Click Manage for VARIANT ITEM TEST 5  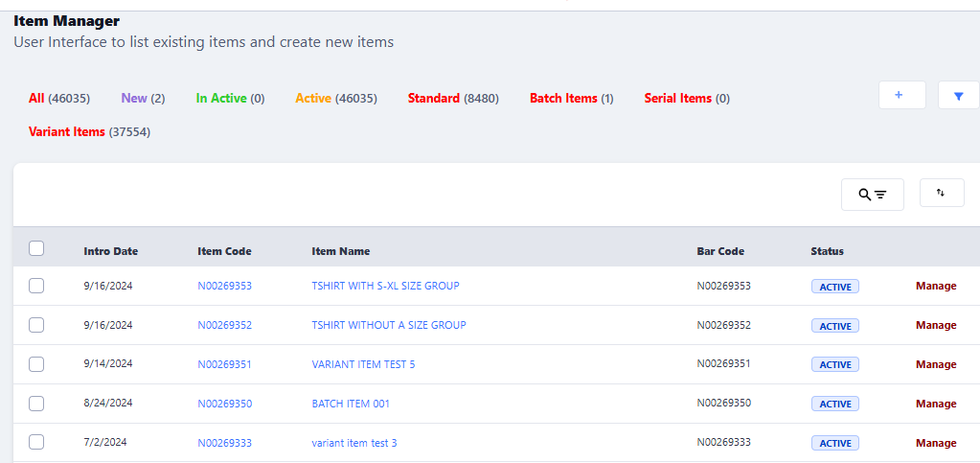pyautogui.click(x=936, y=364)
